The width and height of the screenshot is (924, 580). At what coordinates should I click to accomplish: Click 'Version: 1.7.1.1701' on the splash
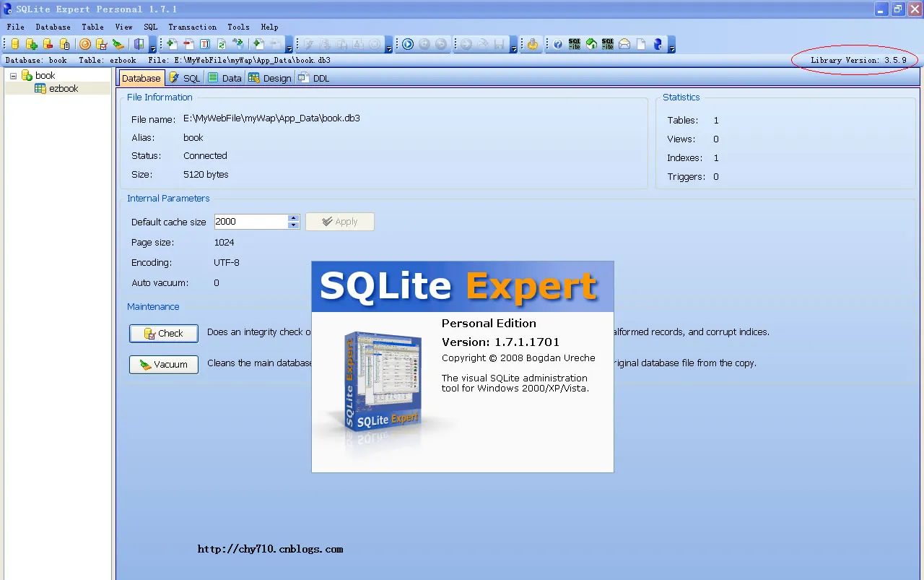(x=500, y=342)
